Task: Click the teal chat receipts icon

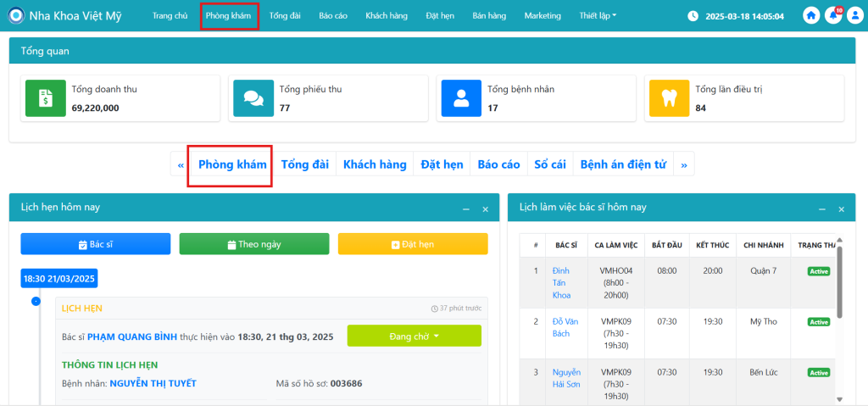Action: point(253,97)
